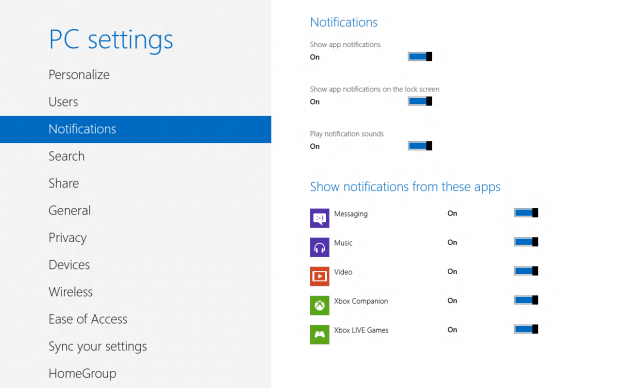Click the Music headphones icon
This screenshot has width=620, height=388.
(x=319, y=247)
